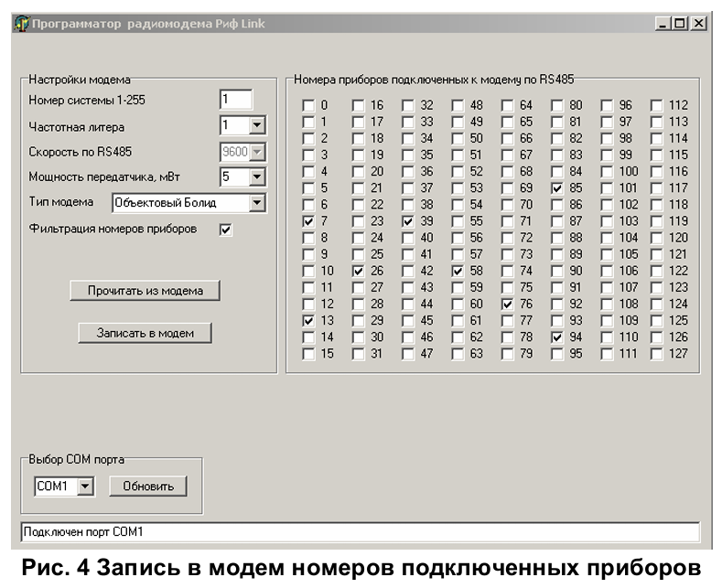Viewport: 722px width, 588px height.
Task: Expand Мощность передатчика dropdown list
Action: (x=256, y=176)
